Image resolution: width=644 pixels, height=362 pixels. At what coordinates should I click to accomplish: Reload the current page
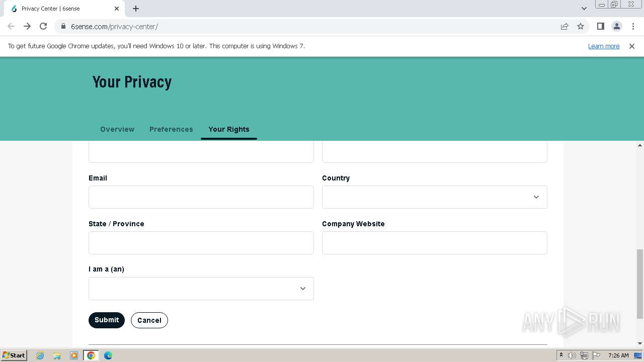43,26
